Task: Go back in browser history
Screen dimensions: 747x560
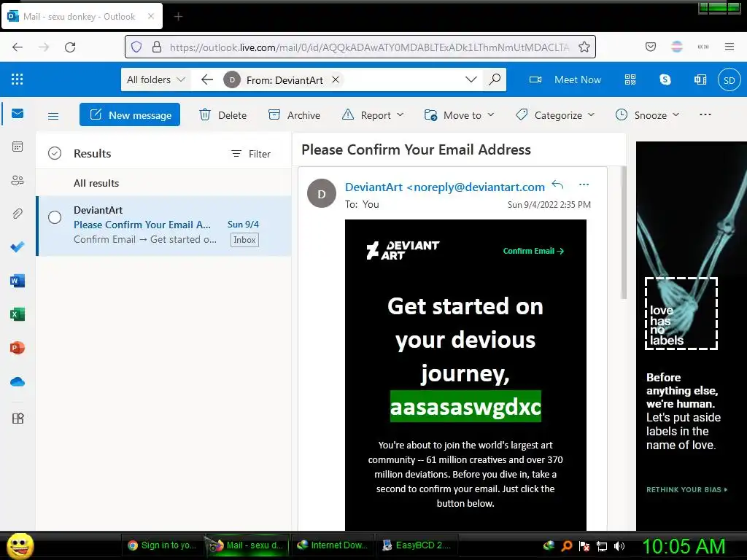Action: (18, 47)
